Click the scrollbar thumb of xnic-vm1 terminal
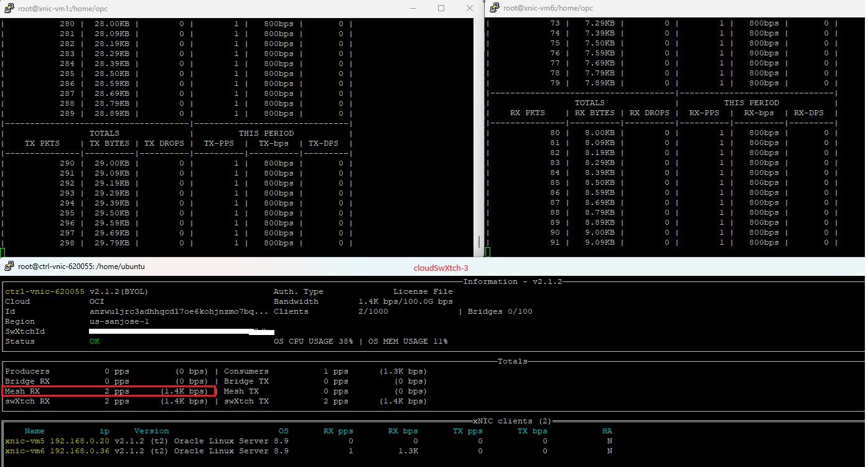Viewport: 868px width, 467px height. tap(478, 242)
